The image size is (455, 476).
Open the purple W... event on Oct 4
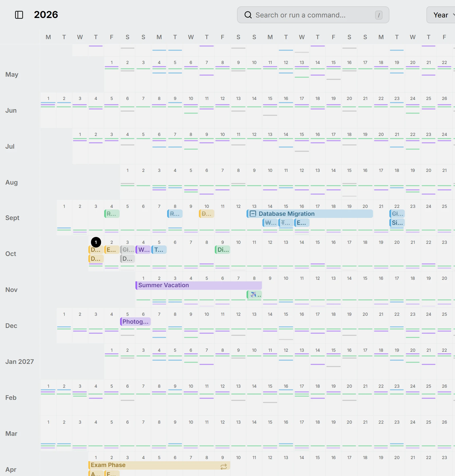[143, 250]
